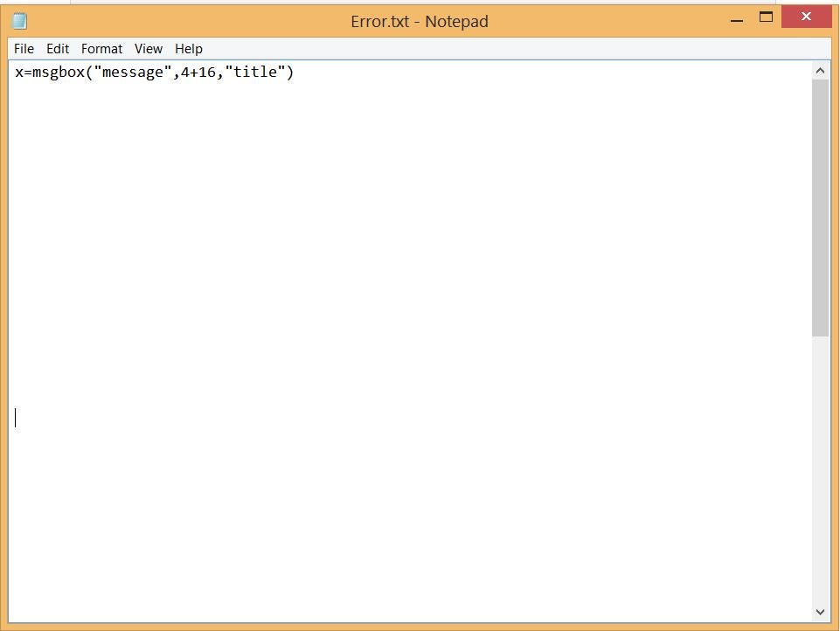The width and height of the screenshot is (840, 631).
Task: Open the File menu
Action: coord(24,48)
